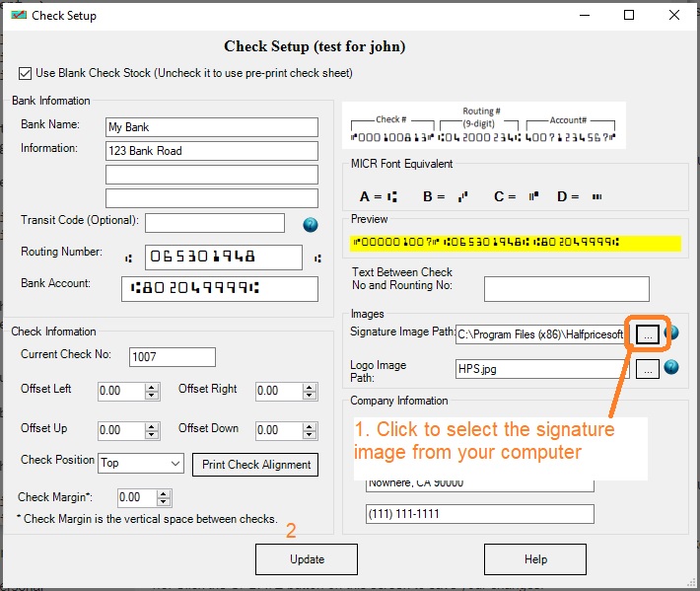Click the Check Setup app icon in title bar
Image resolution: width=700 pixels, height=591 pixels.
(19, 15)
